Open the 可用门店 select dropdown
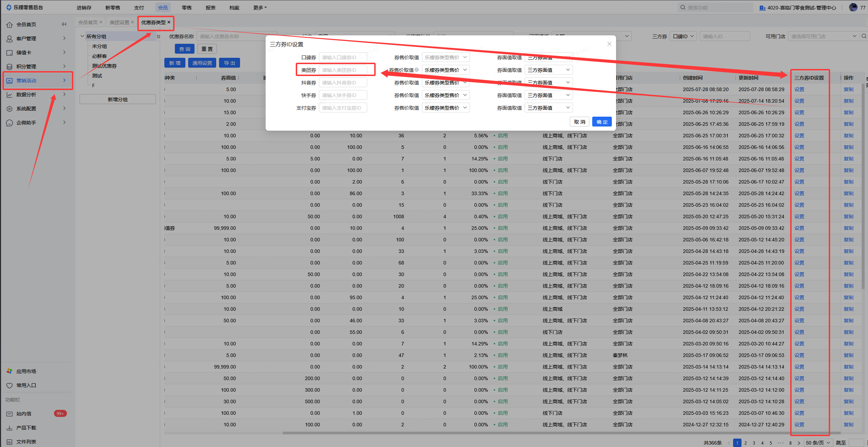Image resolution: width=868 pixels, height=447 pixels. pyautogui.click(x=823, y=36)
